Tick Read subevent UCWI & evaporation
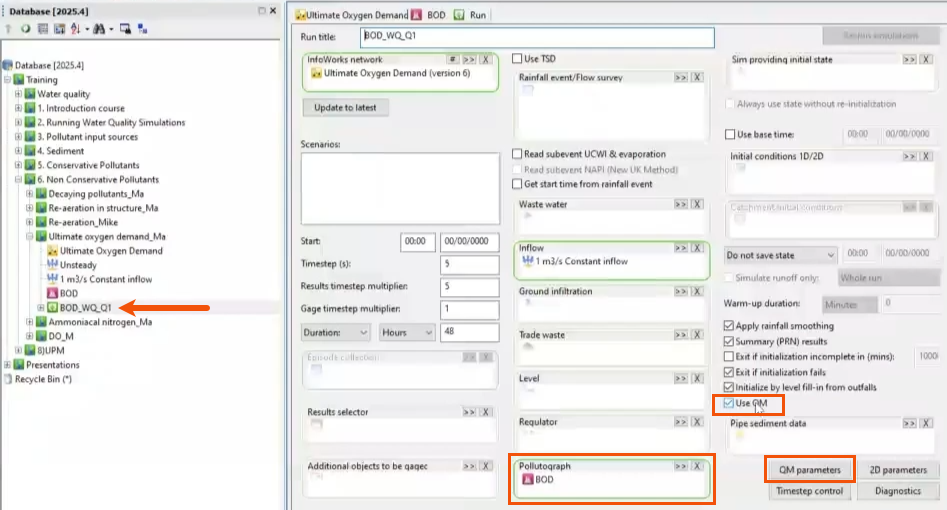947x510 pixels. point(517,154)
